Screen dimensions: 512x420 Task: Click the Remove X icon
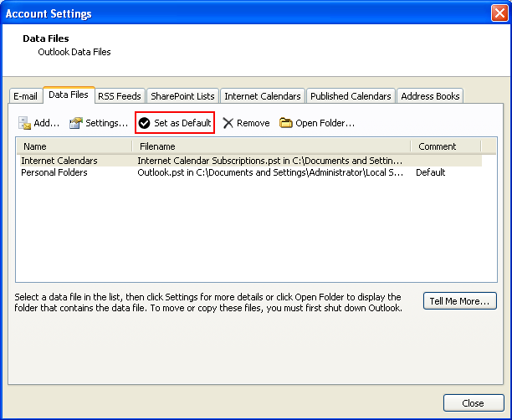pos(228,123)
